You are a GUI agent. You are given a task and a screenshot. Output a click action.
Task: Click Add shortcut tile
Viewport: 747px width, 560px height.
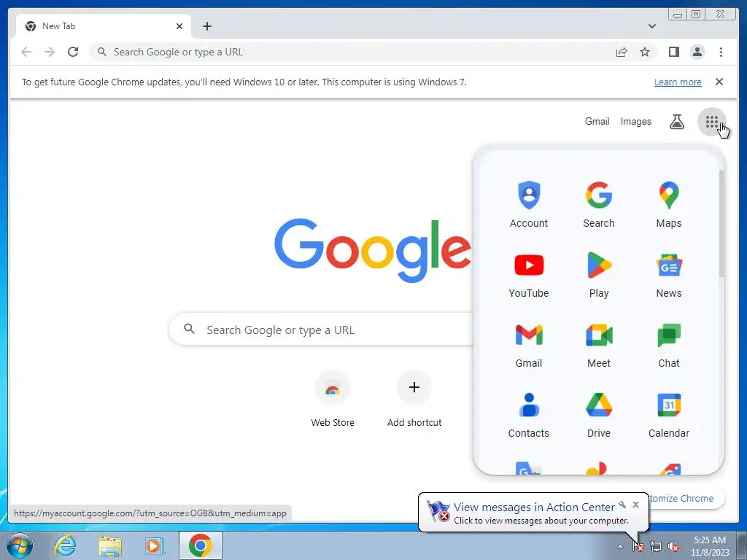(414, 399)
